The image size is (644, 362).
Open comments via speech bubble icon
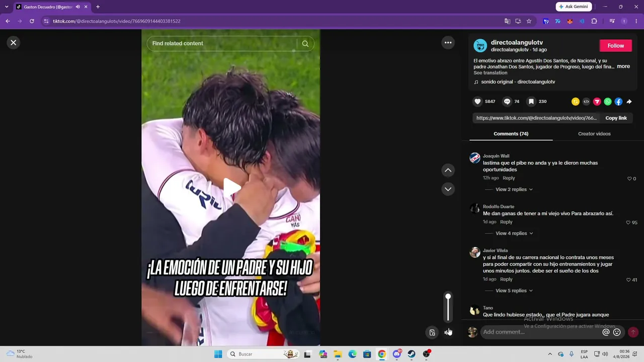pos(507,102)
